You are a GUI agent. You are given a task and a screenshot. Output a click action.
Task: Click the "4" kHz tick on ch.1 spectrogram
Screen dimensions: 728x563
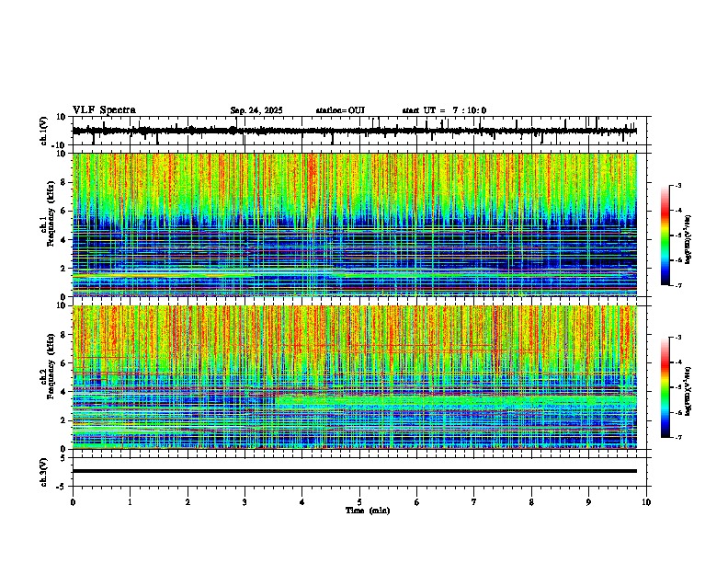pyautogui.click(x=64, y=240)
